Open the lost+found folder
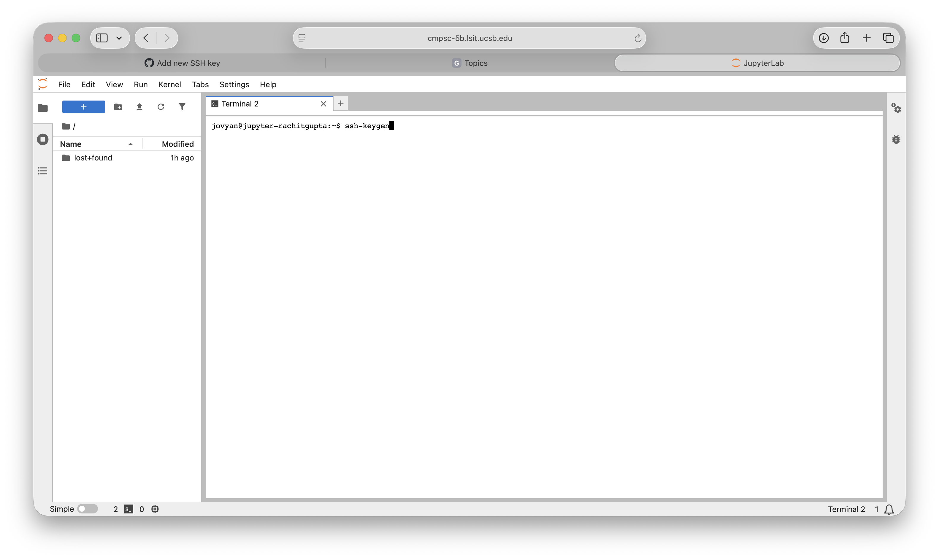The width and height of the screenshot is (939, 560). pyautogui.click(x=93, y=158)
